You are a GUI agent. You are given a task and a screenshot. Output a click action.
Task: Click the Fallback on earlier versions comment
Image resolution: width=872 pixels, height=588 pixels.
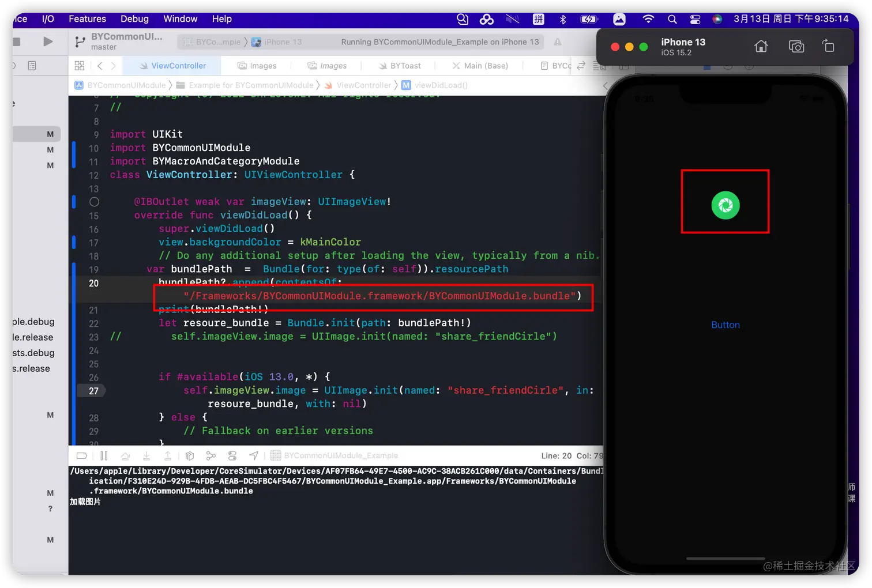tap(278, 431)
